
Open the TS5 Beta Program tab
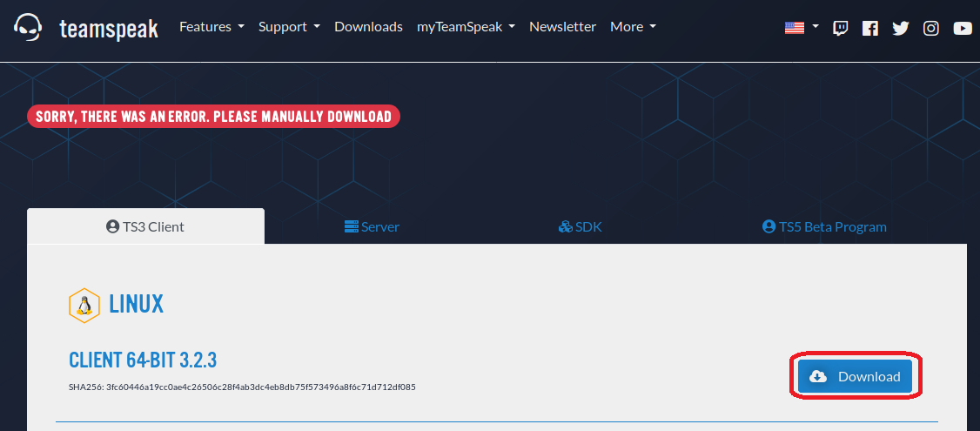click(x=823, y=227)
